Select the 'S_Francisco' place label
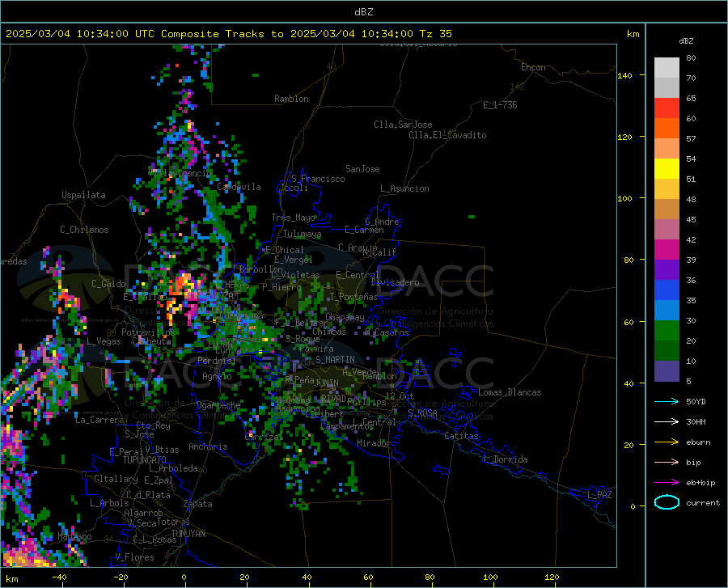 click(x=318, y=179)
